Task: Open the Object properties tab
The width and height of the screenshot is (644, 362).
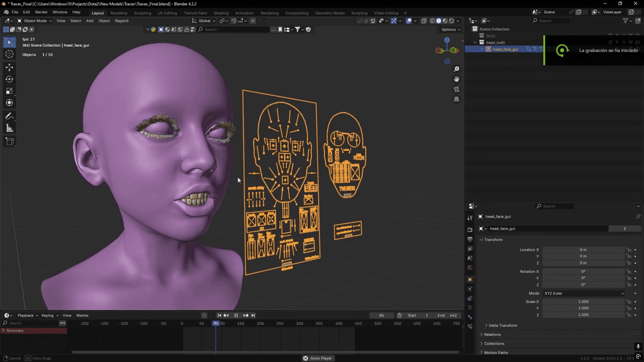Action: pos(470,280)
